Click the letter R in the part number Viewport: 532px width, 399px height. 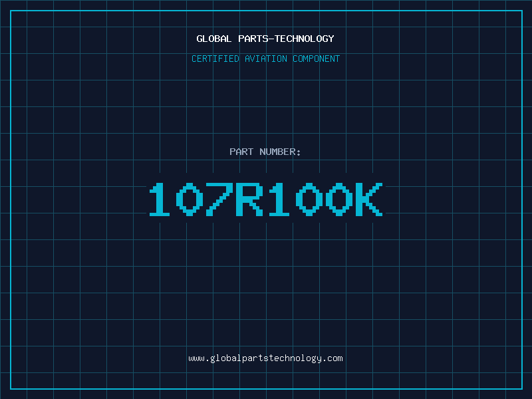click(249, 199)
